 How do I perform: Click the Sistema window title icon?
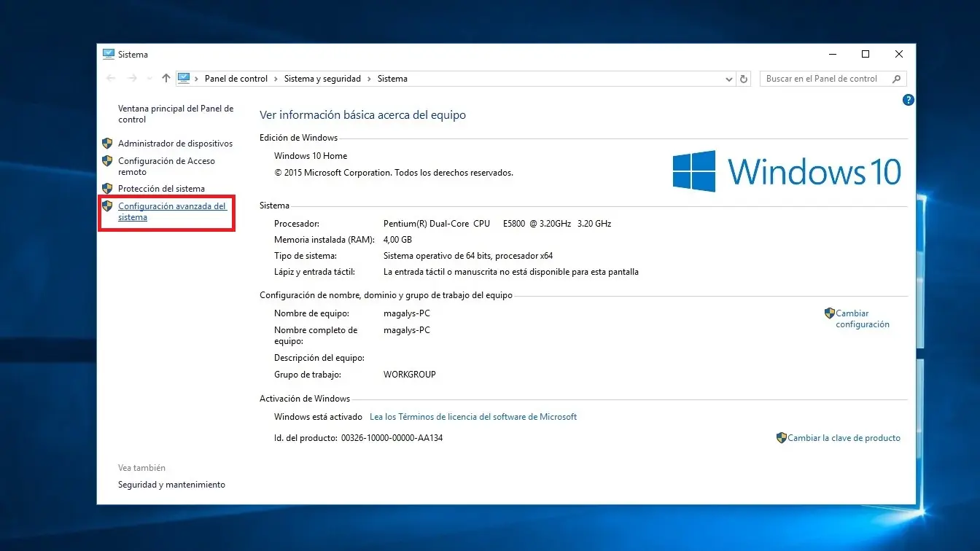click(x=109, y=54)
